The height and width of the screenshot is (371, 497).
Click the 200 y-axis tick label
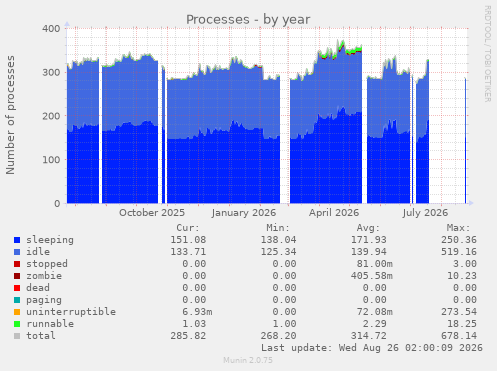[51, 116]
